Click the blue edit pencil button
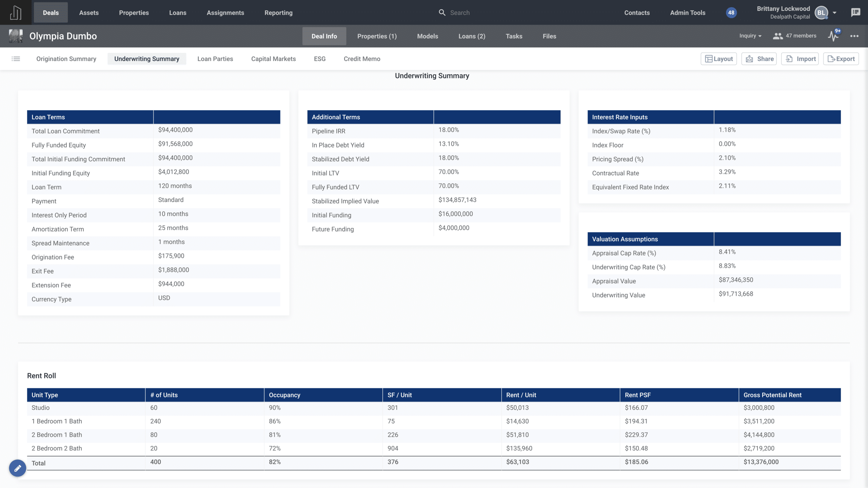 (18, 468)
